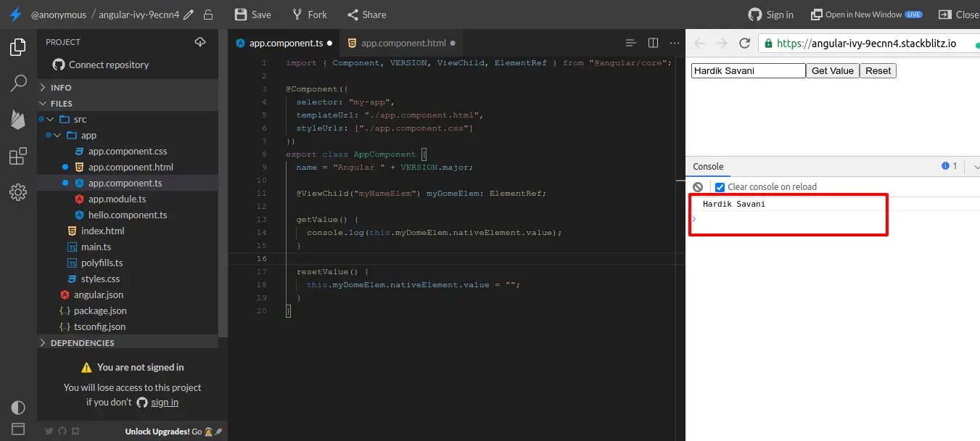Click the Firebase icon in the activity bar
This screenshot has width=980, height=441.
pyautogui.click(x=18, y=120)
